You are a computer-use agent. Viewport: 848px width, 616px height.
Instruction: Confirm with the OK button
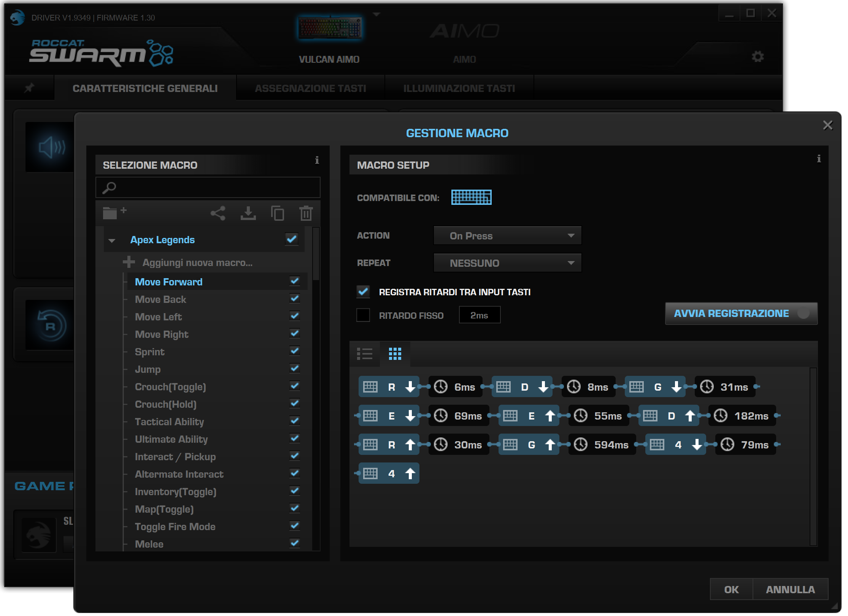click(731, 589)
